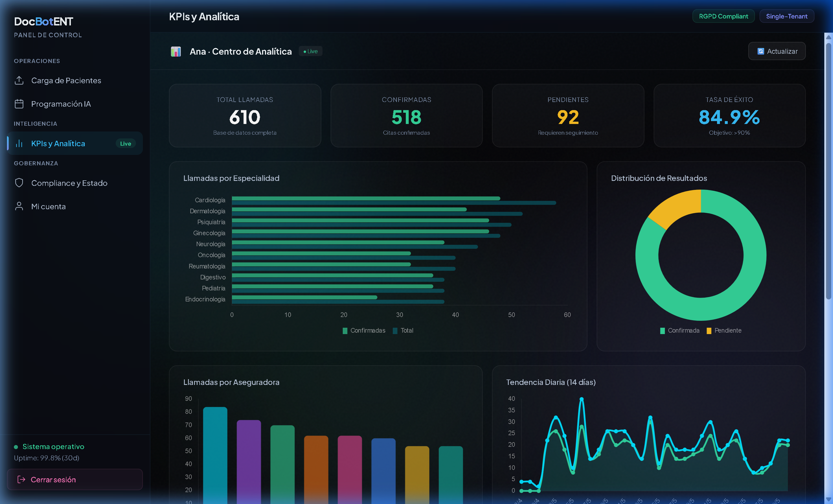Click the Cardiología confirmadas bar

coord(366,198)
